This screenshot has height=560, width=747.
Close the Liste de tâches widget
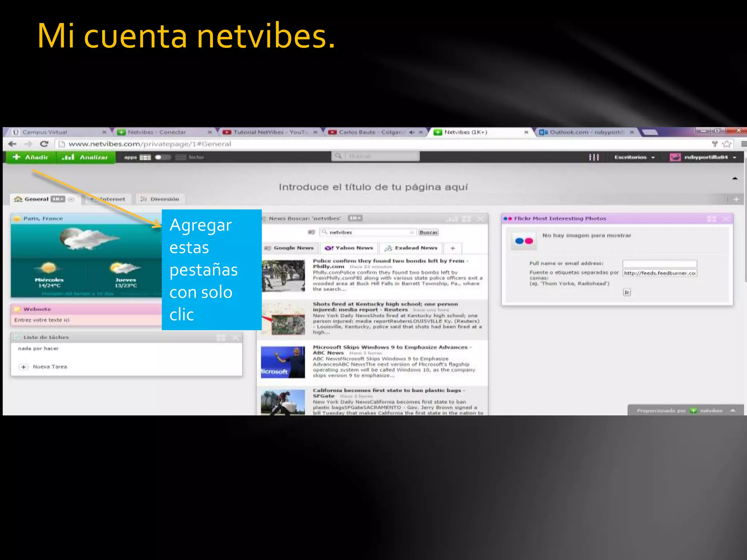(236, 338)
